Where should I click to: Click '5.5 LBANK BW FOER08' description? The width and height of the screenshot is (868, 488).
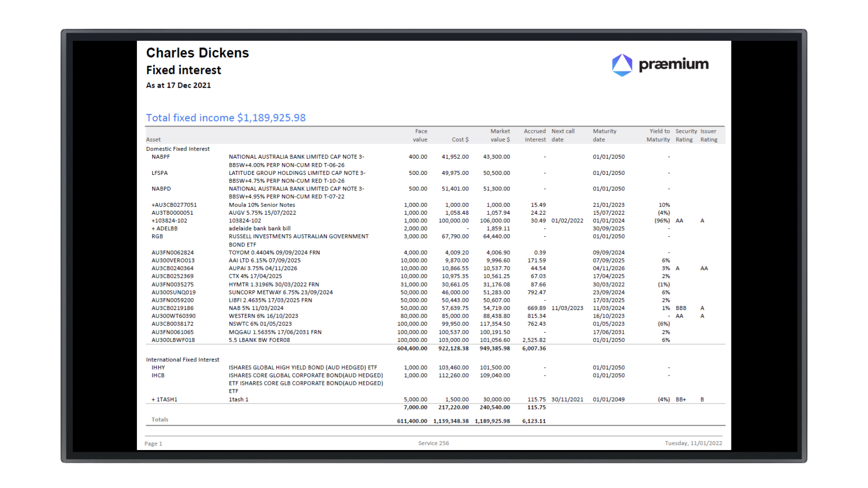tap(259, 340)
